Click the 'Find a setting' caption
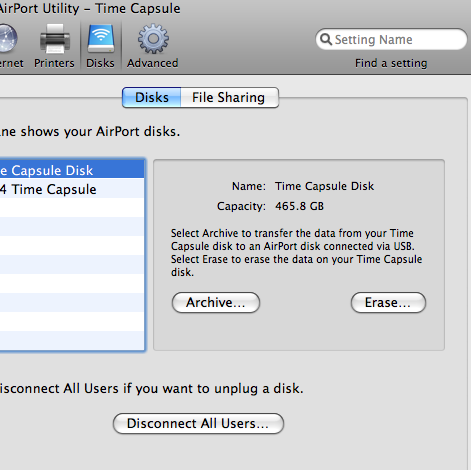Screen dimensions: 471x470 (x=391, y=63)
